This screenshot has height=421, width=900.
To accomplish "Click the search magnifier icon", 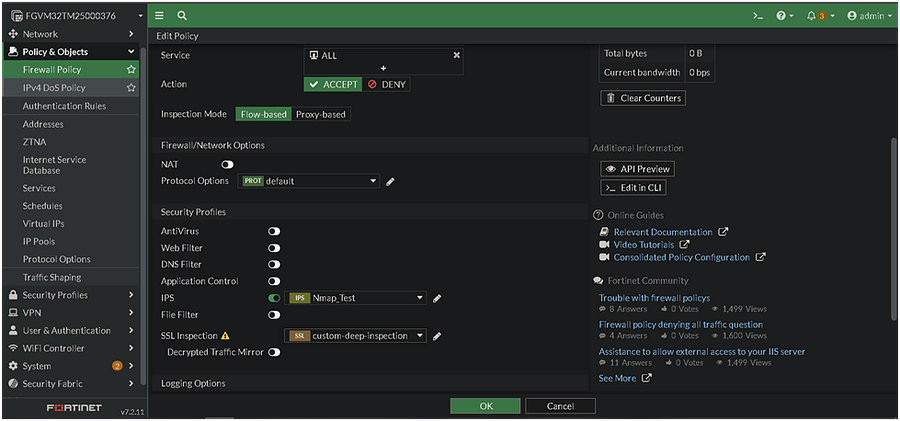I will 181,16.
